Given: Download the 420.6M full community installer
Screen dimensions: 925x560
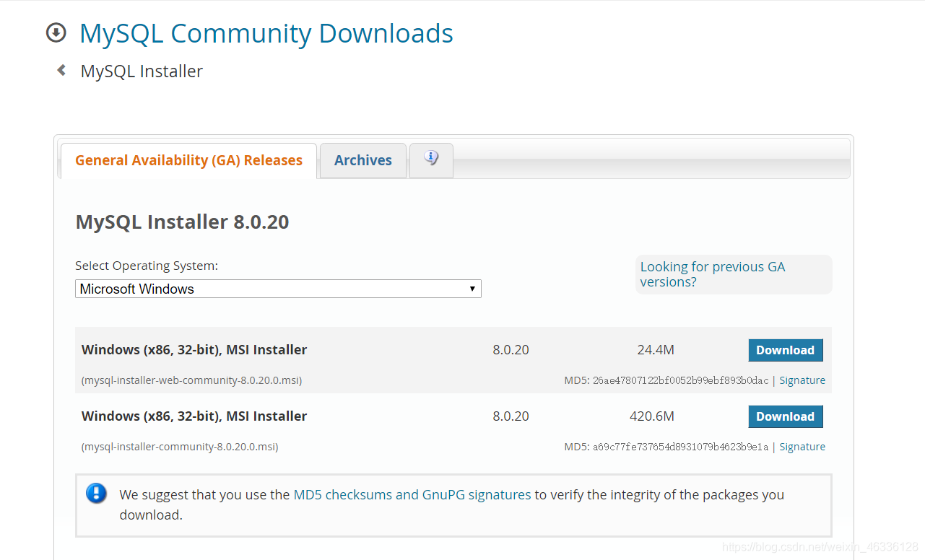Looking at the screenshot, I should pyautogui.click(x=786, y=416).
